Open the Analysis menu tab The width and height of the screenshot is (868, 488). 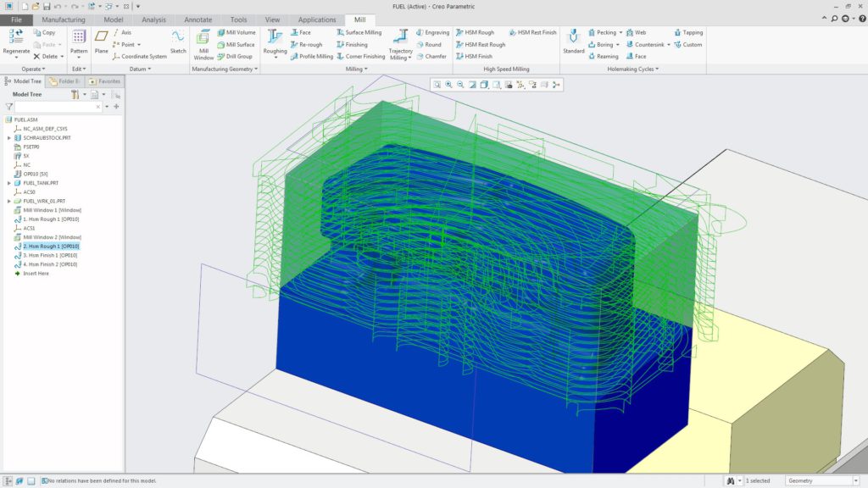click(155, 19)
